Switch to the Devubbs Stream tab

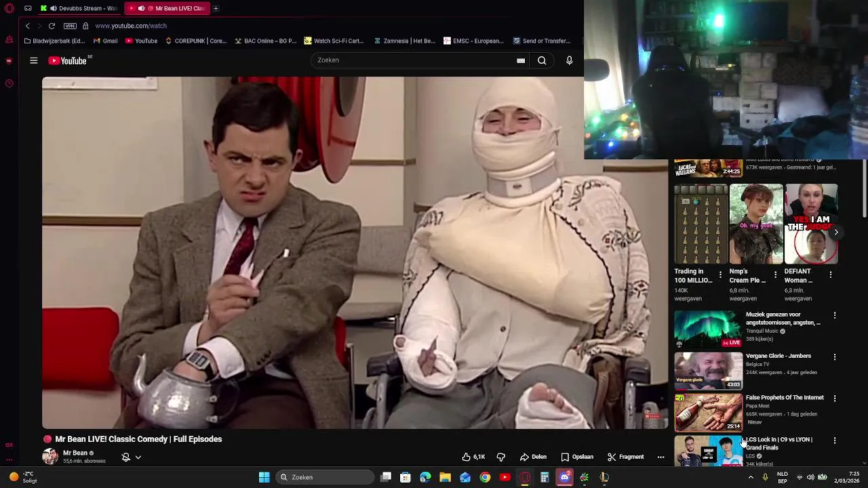click(79, 8)
